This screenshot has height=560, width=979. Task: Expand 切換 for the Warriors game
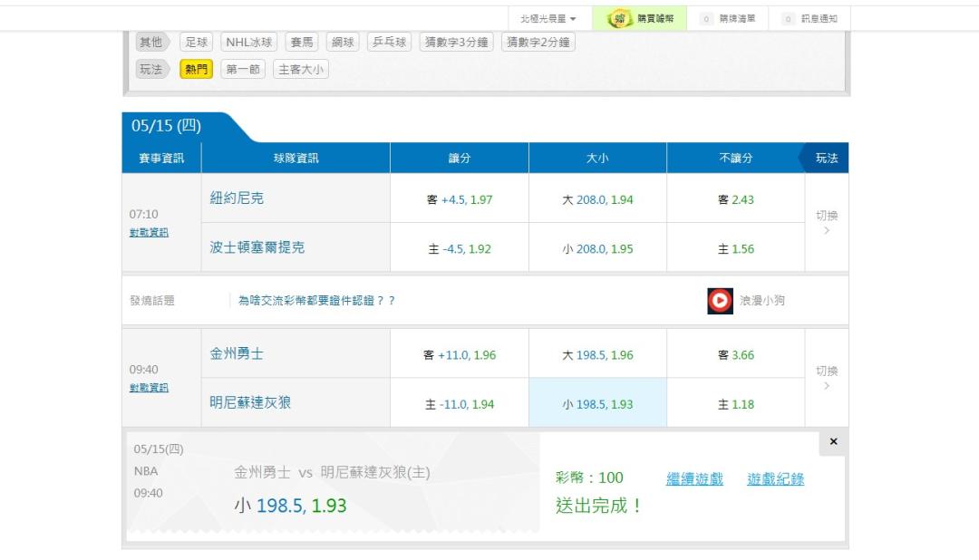[x=827, y=378]
